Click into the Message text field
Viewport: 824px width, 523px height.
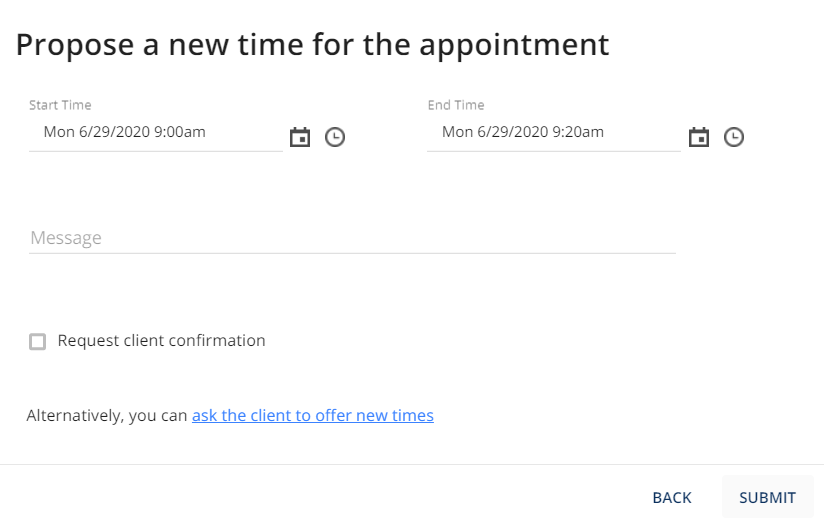point(353,238)
